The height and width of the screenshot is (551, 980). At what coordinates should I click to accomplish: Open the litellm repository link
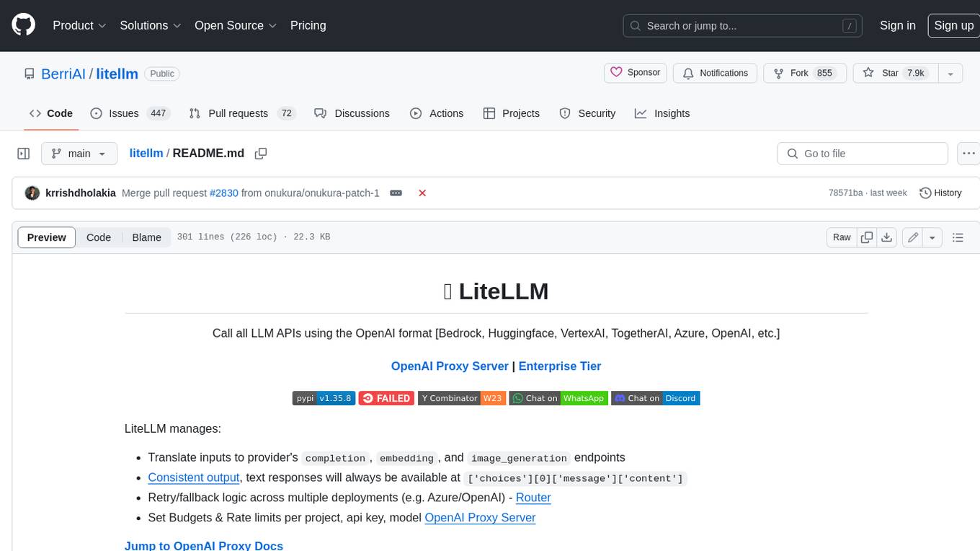coord(117,74)
